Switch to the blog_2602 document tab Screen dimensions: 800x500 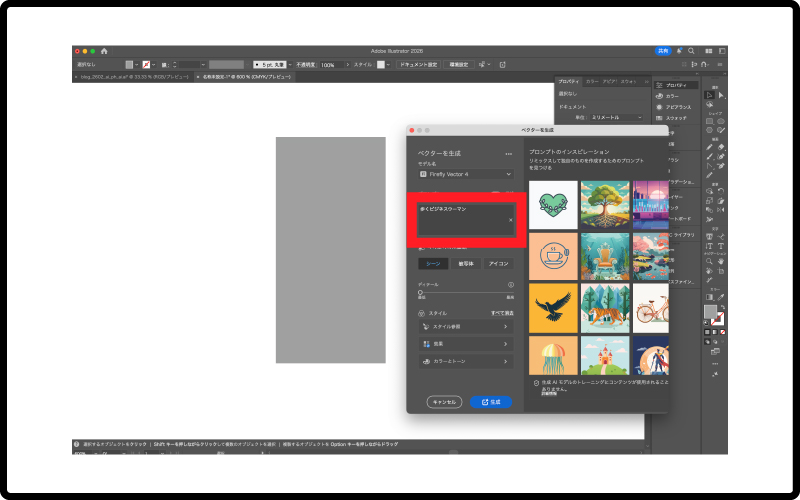132,75
